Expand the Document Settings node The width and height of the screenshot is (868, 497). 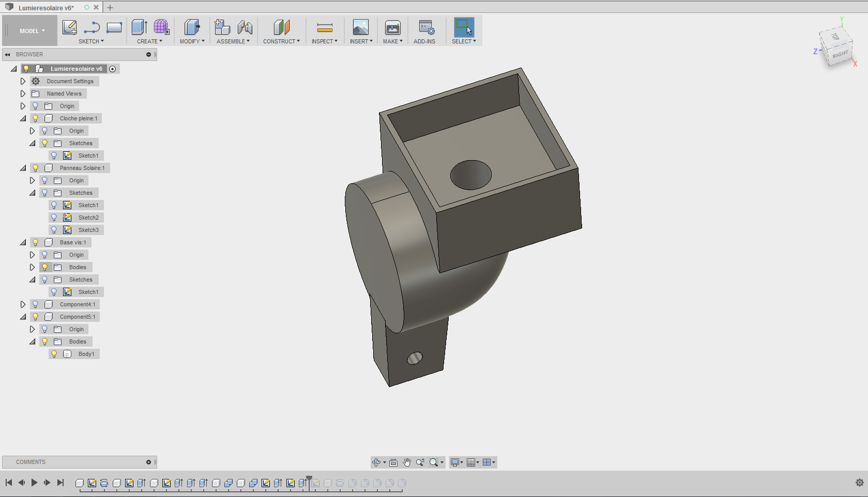click(23, 81)
